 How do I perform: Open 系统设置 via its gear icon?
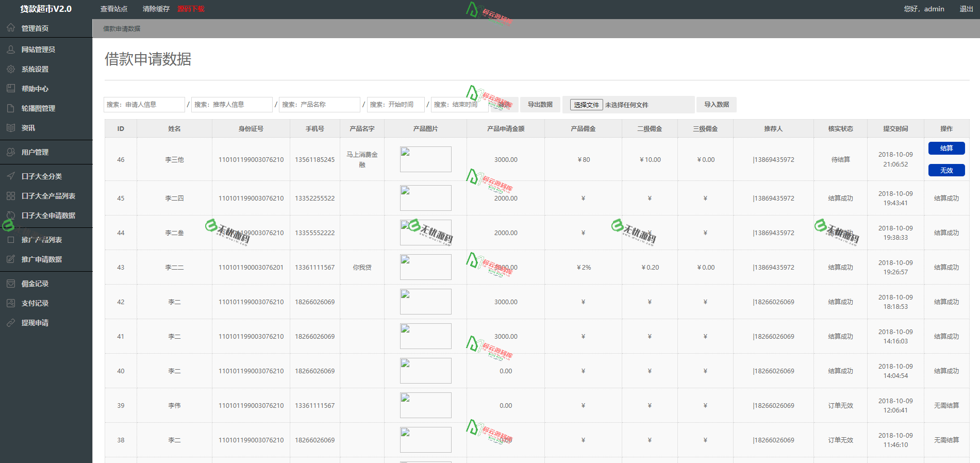(x=11, y=69)
